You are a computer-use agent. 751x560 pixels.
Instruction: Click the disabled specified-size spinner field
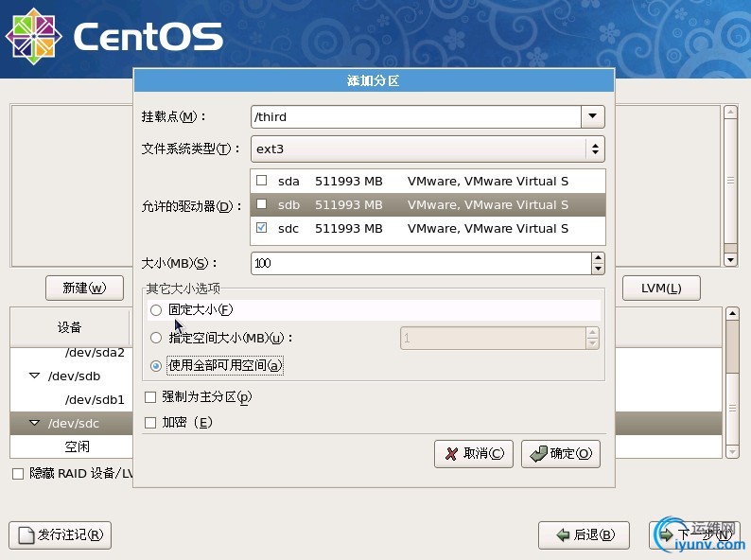494,339
